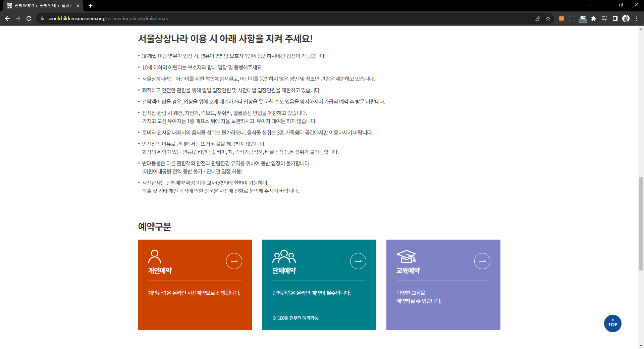
Task: Click text 개인관람은 온라인 사전예약으로 진행됩니다.
Action: tap(194, 293)
